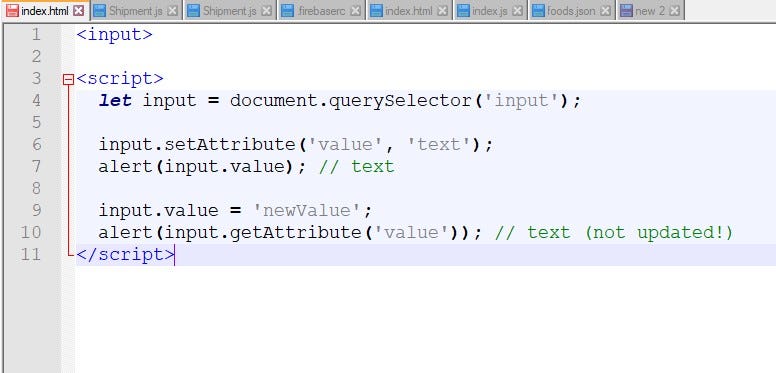The height and width of the screenshot is (373, 776).
Task: Close the unsaved index.html tab
Action: click(x=78, y=10)
